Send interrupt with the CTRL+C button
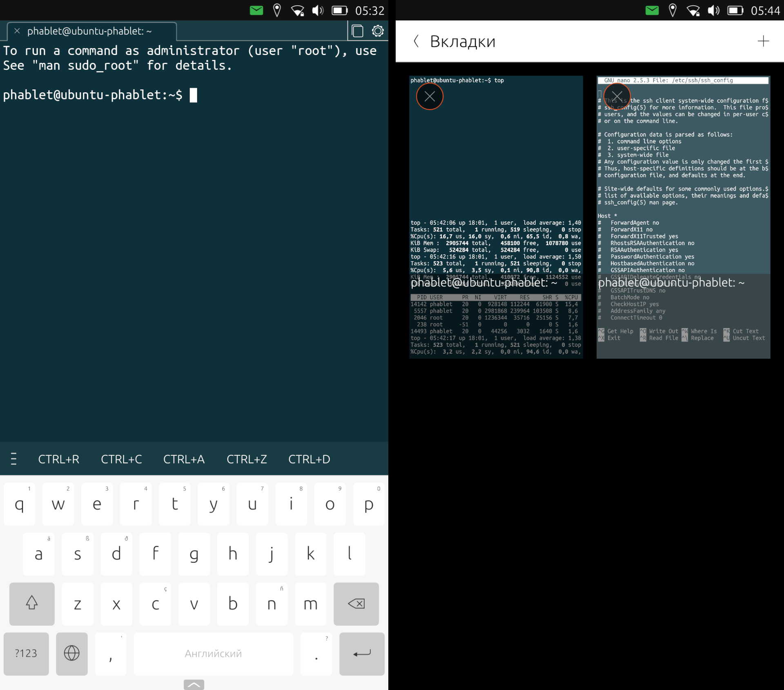This screenshot has height=690, width=784. click(121, 459)
